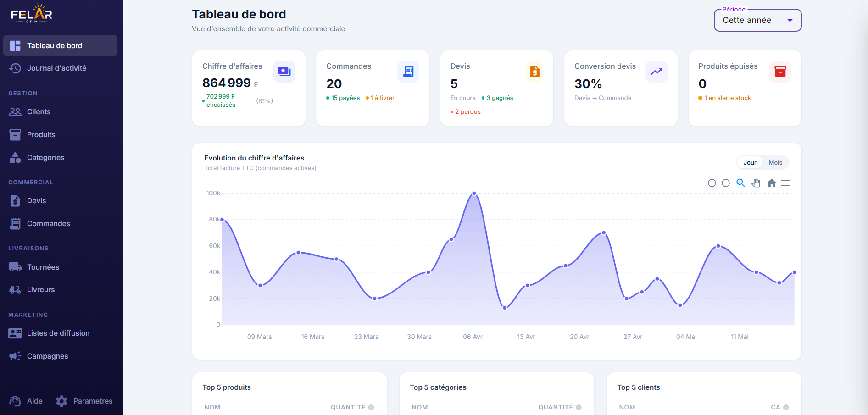Open the Produits page
This screenshot has height=415, width=868.
point(60,135)
